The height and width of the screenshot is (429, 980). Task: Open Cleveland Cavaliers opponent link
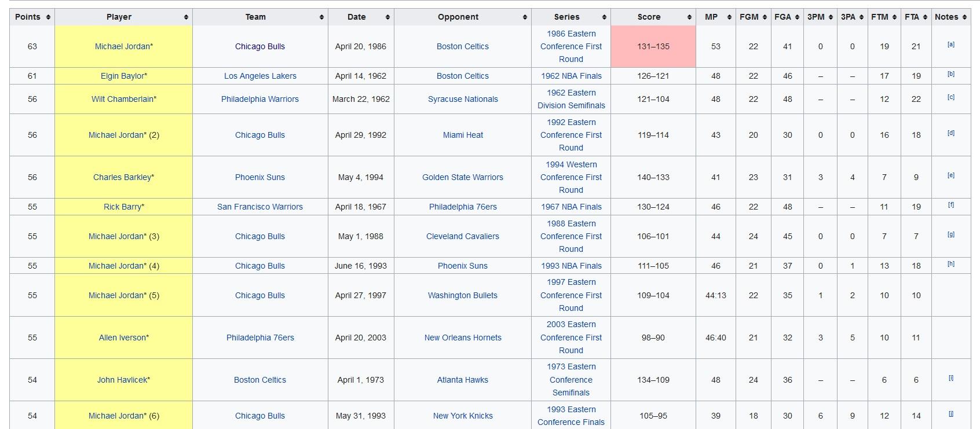[x=463, y=236]
